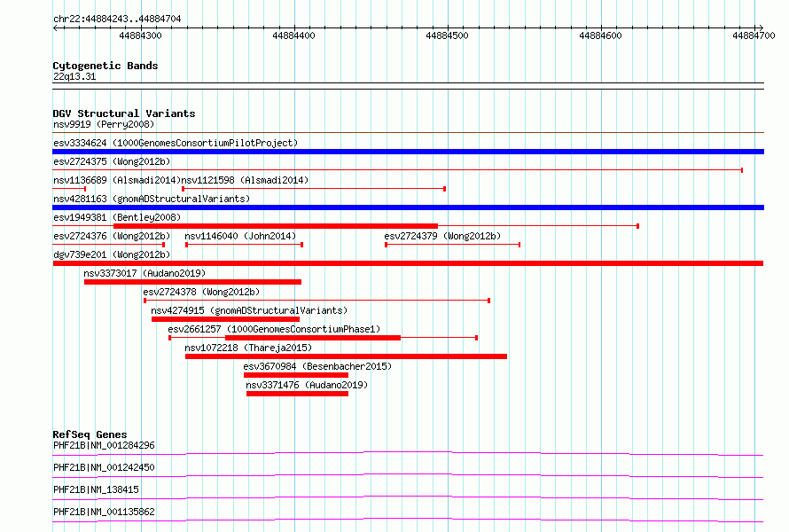The image size is (789, 532).
Task: Open esv3670984 (Besenbacher2015) label
Action: (317, 366)
